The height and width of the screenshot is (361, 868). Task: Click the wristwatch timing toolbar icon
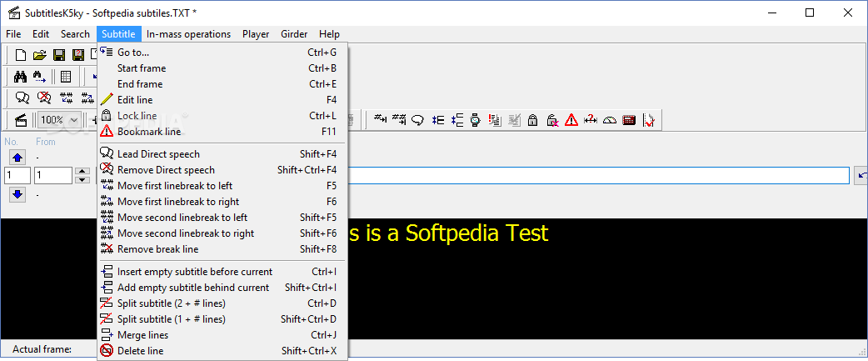475,119
